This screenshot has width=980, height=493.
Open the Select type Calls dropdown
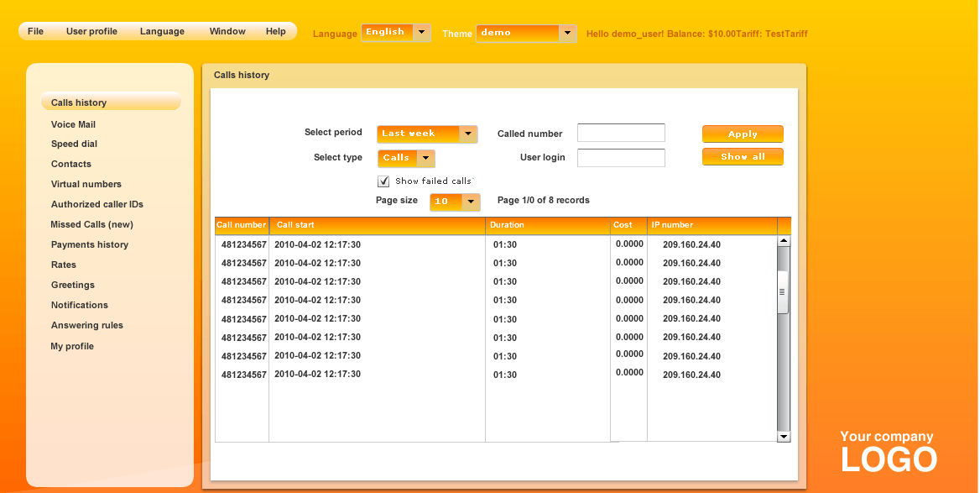[405, 158]
